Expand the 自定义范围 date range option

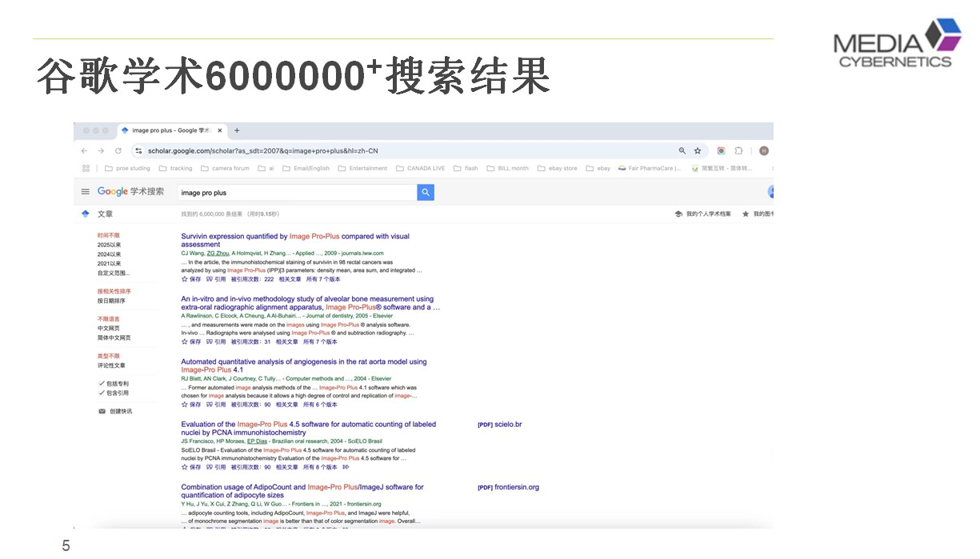(x=114, y=273)
